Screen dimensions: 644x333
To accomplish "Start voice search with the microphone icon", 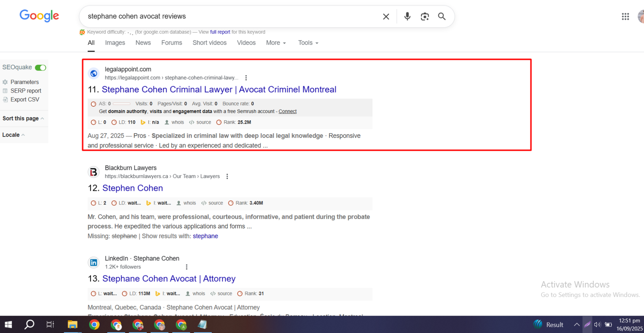I will click(x=407, y=17).
